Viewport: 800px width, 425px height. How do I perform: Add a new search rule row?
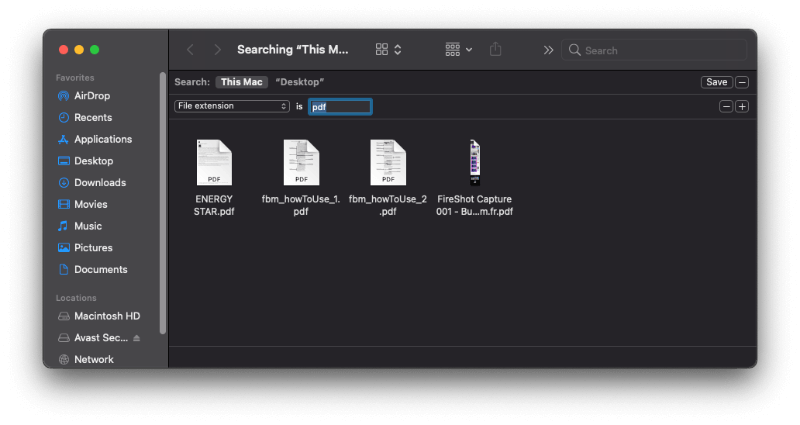742,107
